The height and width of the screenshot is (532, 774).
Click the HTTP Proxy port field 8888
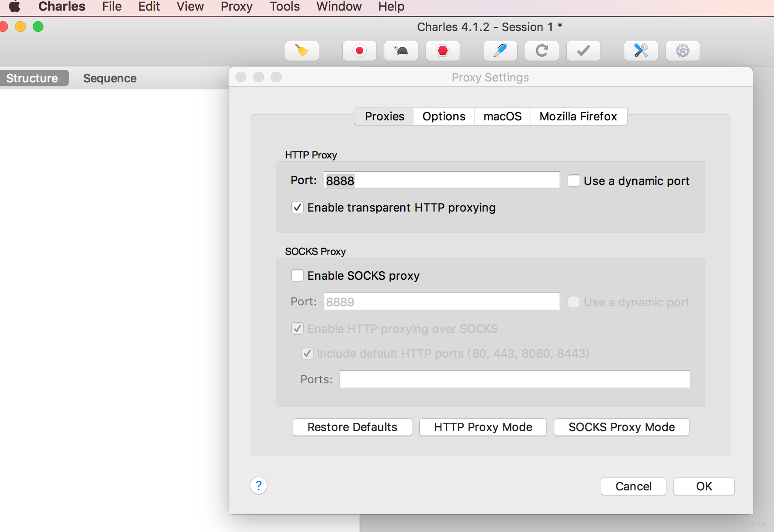[442, 181]
